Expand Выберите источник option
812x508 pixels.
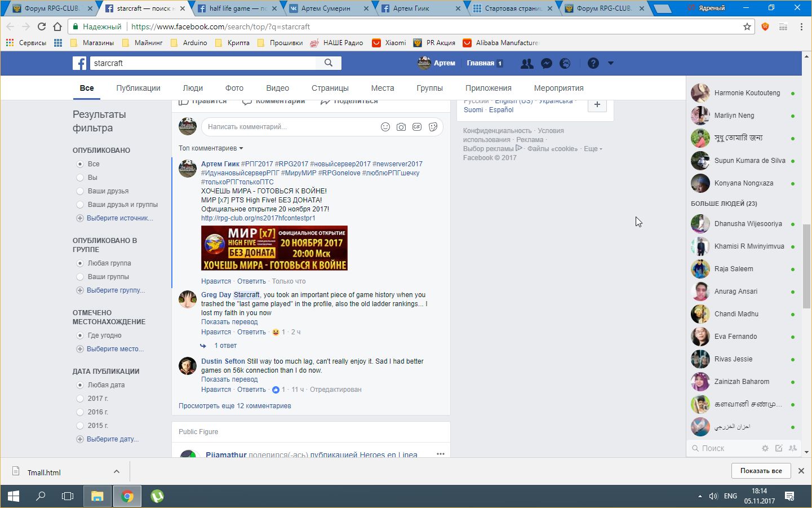point(114,218)
